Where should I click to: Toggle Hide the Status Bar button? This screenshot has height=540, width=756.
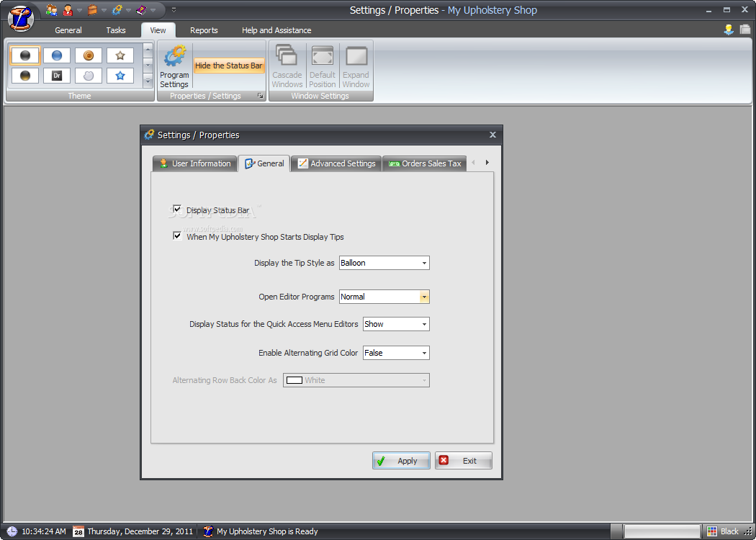click(x=229, y=66)
